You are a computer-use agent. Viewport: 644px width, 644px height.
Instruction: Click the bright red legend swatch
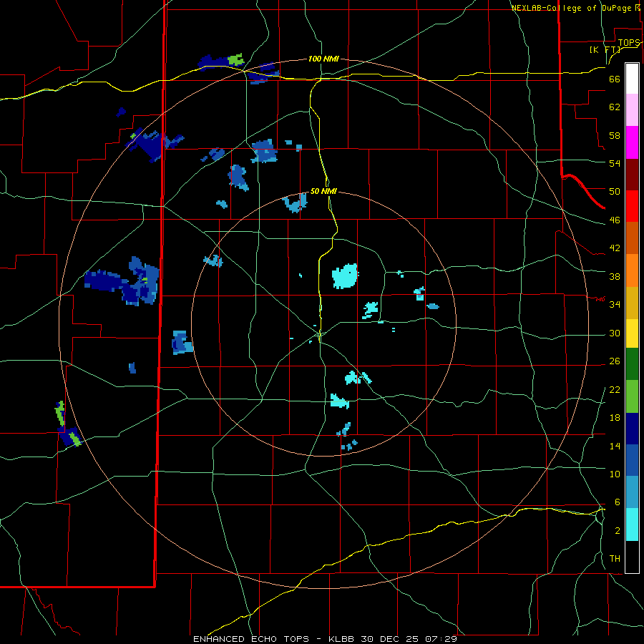pos(632,206)
